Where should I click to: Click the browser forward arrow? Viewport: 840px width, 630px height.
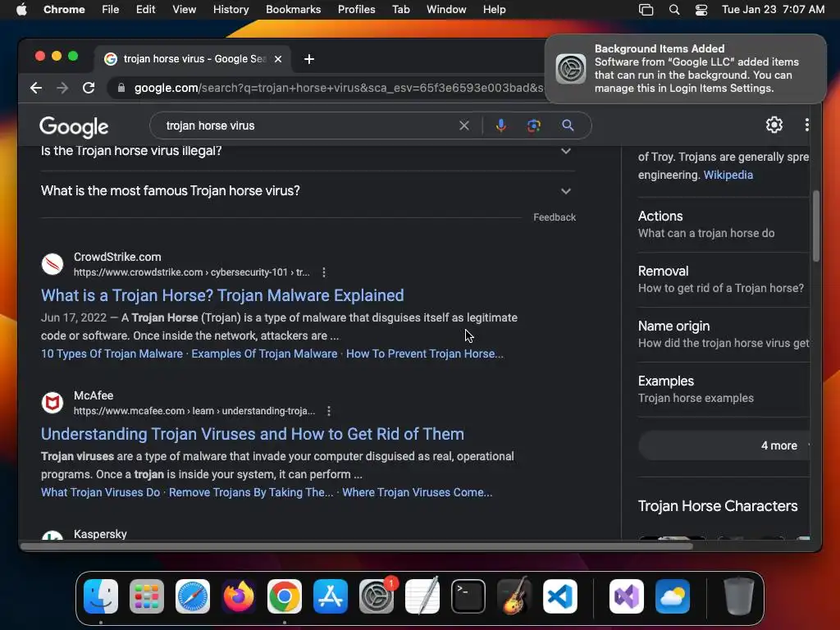pos(62,88)
